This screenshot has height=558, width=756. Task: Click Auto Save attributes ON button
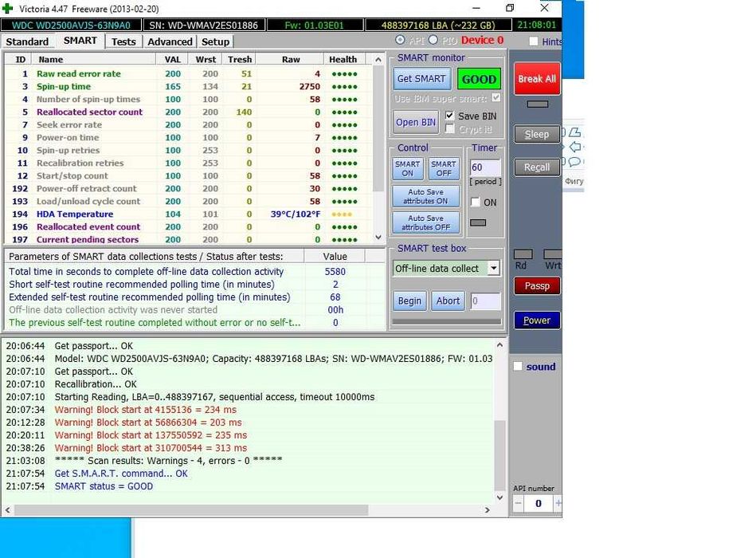pyautogui.click(x=425, y=196)
